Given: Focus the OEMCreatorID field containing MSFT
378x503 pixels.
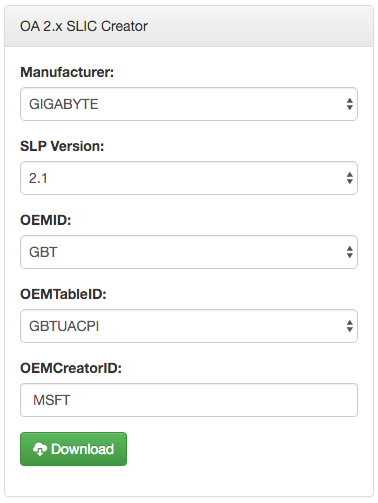Looking at the screenshot, I should click(189, 400).
